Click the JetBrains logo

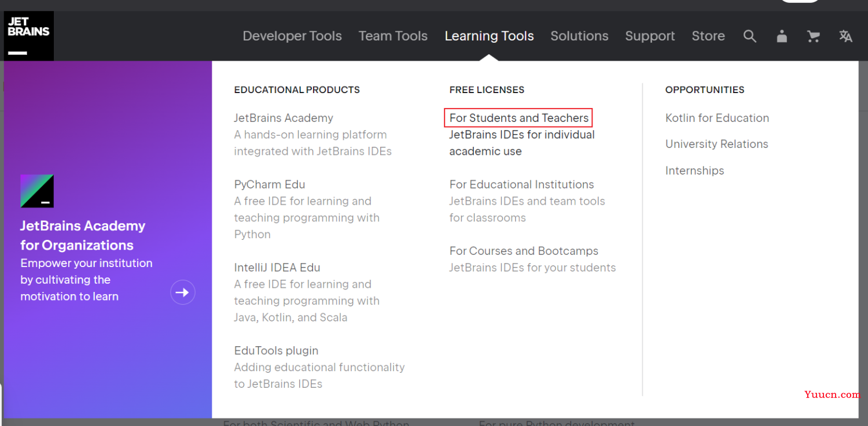click(29, 36)
